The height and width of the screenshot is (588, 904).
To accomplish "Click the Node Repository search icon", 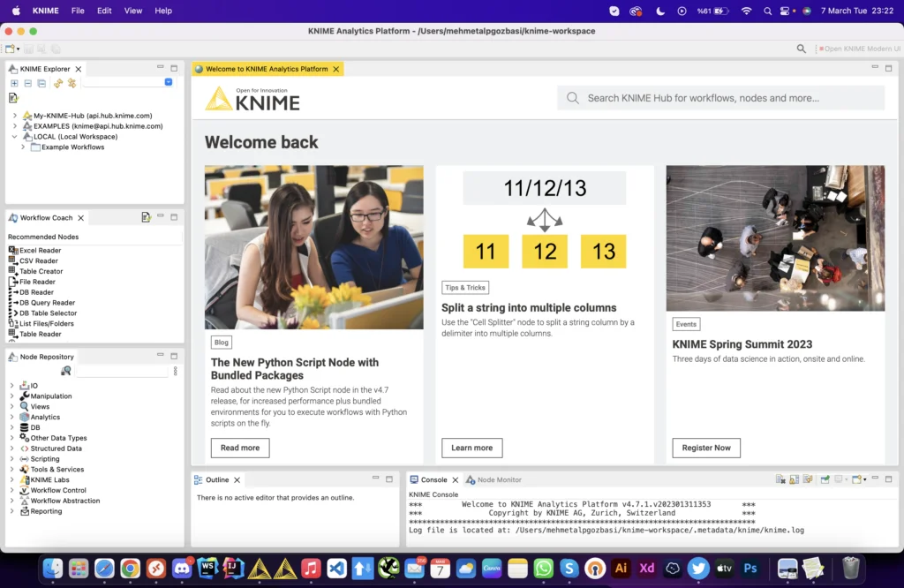I will point(66,372).
